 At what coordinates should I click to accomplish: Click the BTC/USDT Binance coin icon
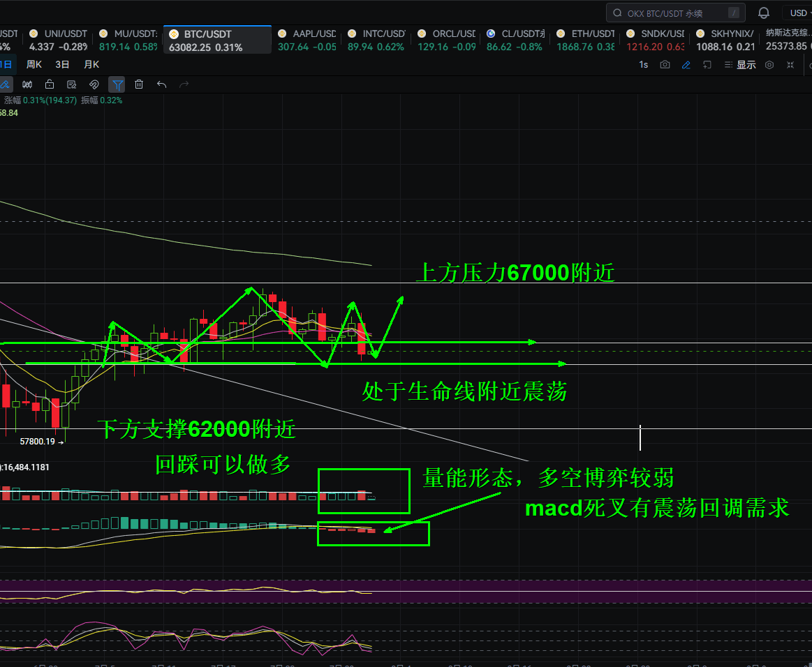coord(174,34)
